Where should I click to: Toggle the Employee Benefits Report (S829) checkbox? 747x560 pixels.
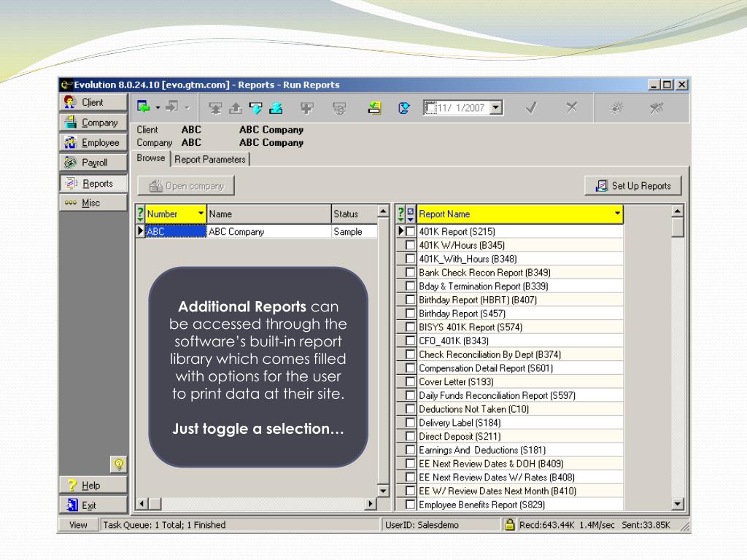pyautogui.click(x=410, y=505)
